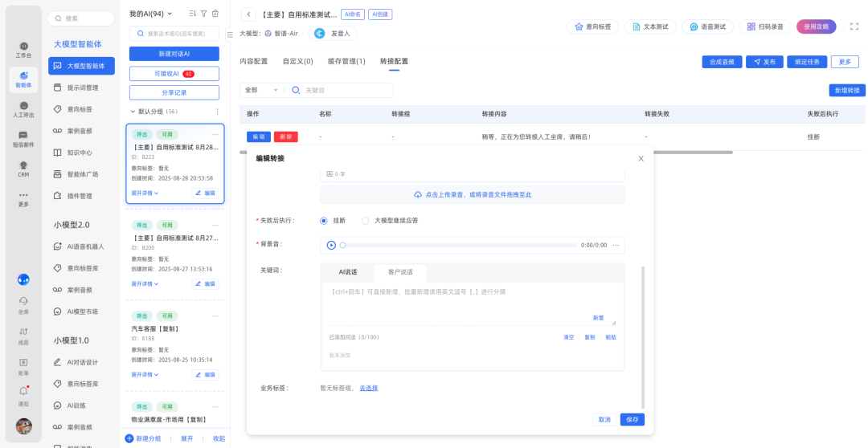
Task: Click the 工作台 icon in left sidebar
Action: point(23,47)
